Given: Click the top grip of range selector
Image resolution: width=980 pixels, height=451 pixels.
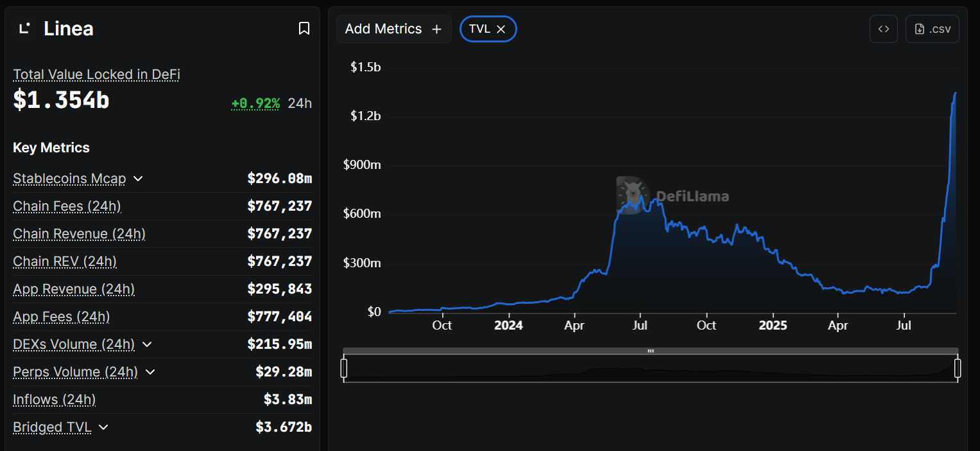Looking at the screenshot, I should tap(651, 351).
